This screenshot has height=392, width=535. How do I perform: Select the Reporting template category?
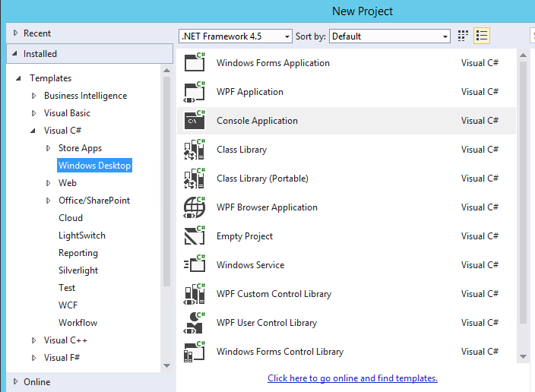pyautogui.click(x=78, y=253)
